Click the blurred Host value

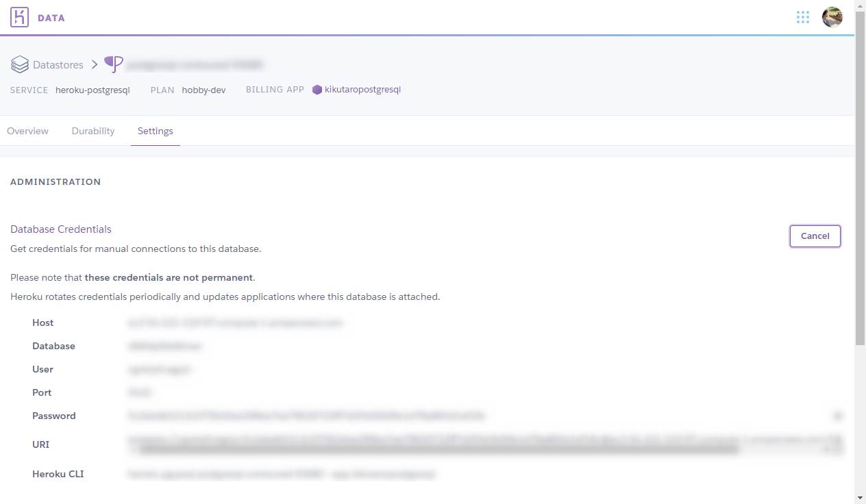point(235,323)
